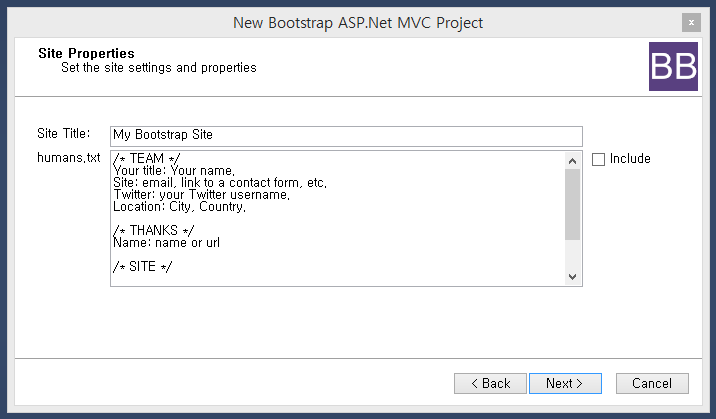This screenshot has width=716, height=419.
Task: Click the 'Location: City, Country' line
Action: click(180, 207)
